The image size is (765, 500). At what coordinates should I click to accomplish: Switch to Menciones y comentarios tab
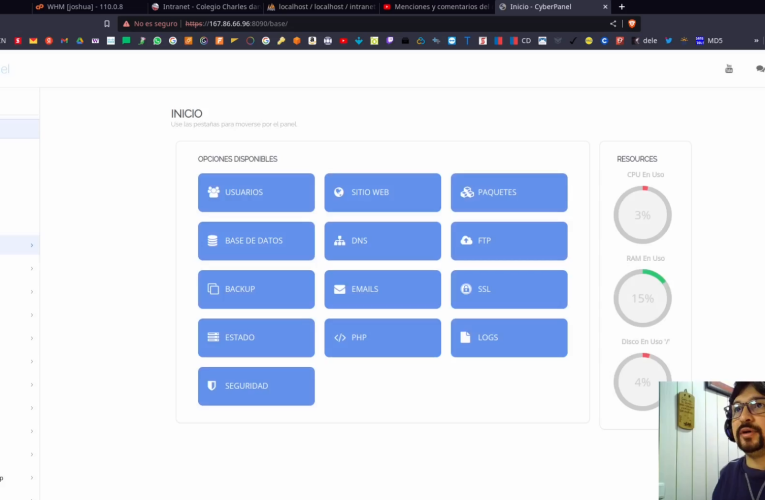[437, 7]
